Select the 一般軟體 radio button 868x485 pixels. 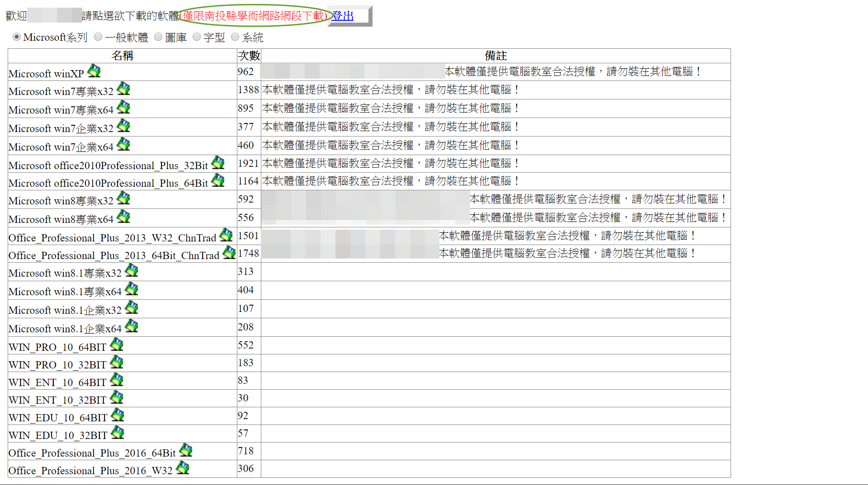point(98,37)
